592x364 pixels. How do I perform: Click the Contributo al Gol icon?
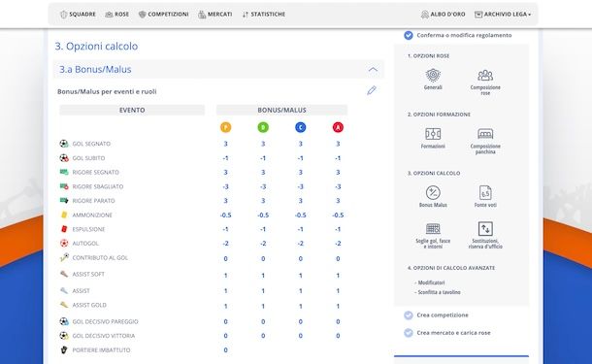(64, 257)
